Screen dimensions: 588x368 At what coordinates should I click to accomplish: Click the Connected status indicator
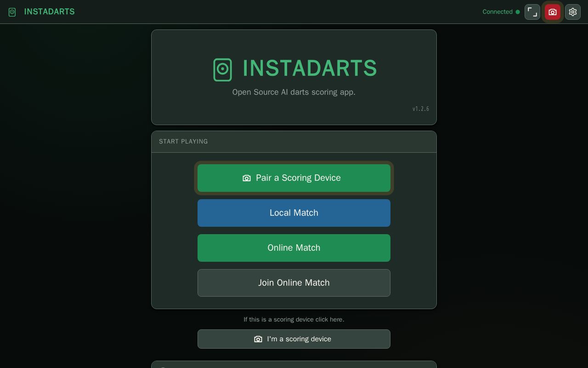click(x=501, y=12)
